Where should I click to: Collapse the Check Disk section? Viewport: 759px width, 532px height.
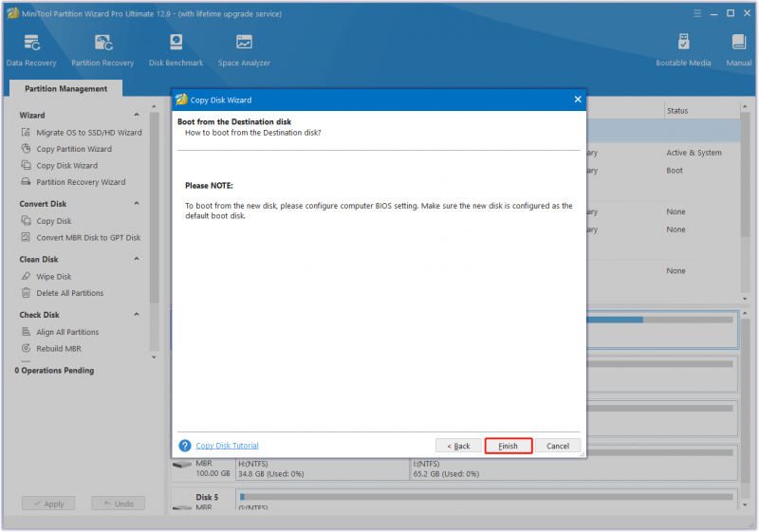pos(137,315)
